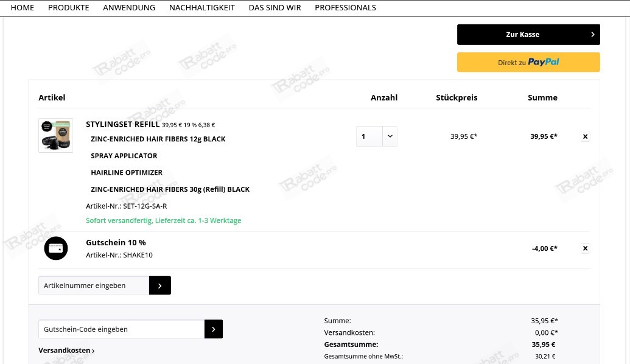Open the PRODUKTE menu
630x364 pixels.
pos(69,8)
